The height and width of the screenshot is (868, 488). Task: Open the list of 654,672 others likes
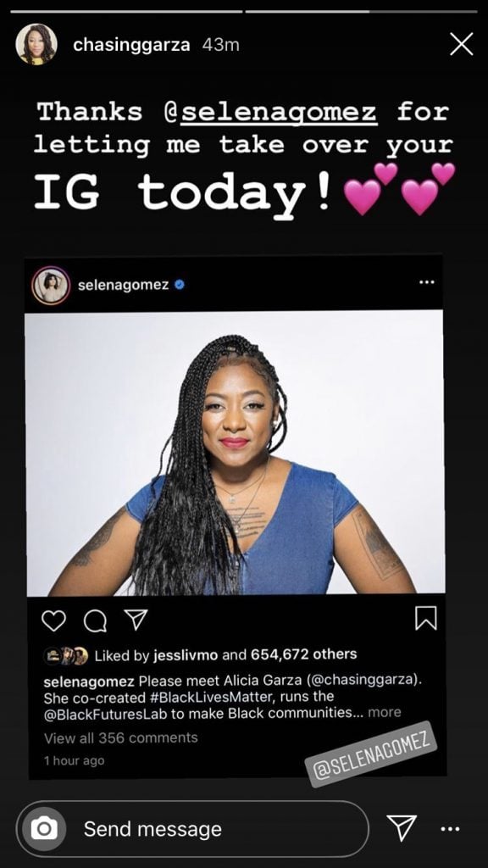point(304,655)
